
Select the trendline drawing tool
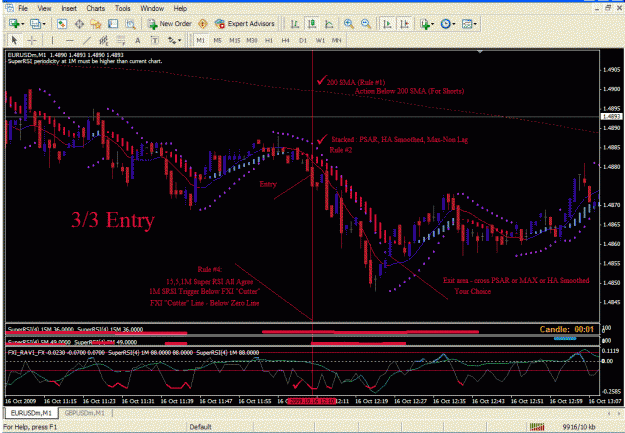pyautogui.click(x=86, y=40)
